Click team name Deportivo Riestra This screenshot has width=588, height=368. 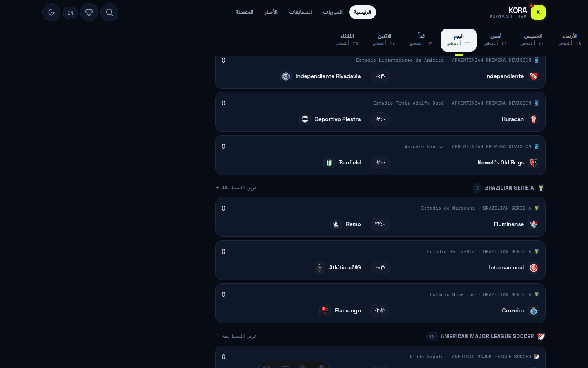point(338,119)
